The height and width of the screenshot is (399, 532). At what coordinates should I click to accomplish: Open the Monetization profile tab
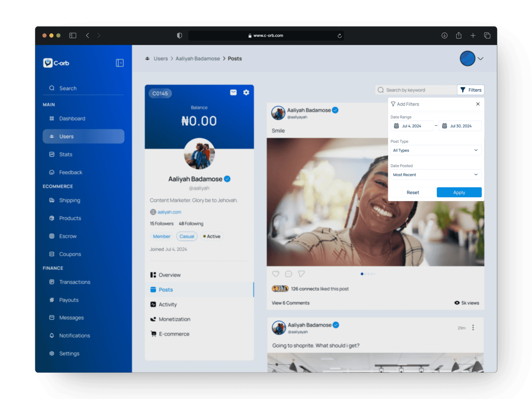point(174,319)
